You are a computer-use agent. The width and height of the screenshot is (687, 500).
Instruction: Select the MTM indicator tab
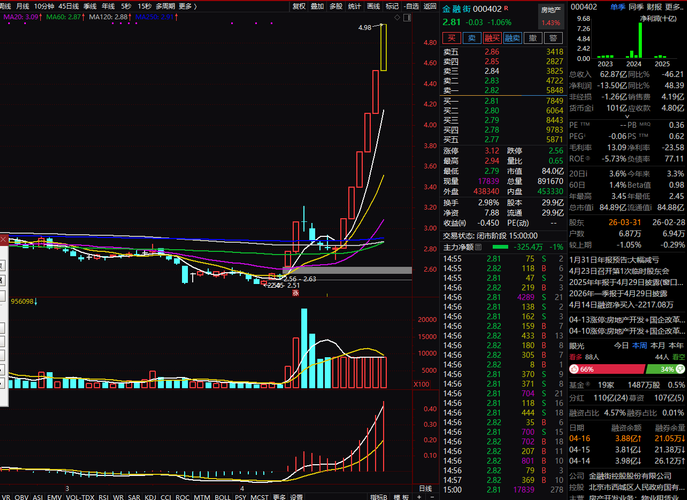point(202,497)
